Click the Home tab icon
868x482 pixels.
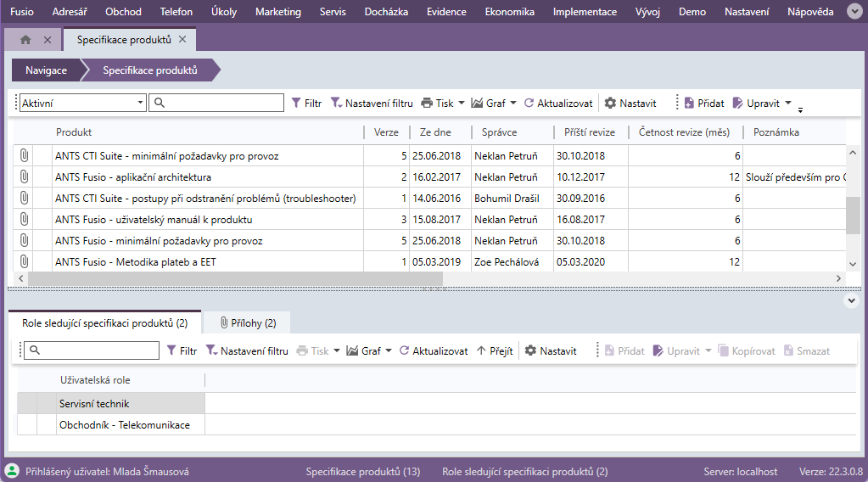point(25,40)
